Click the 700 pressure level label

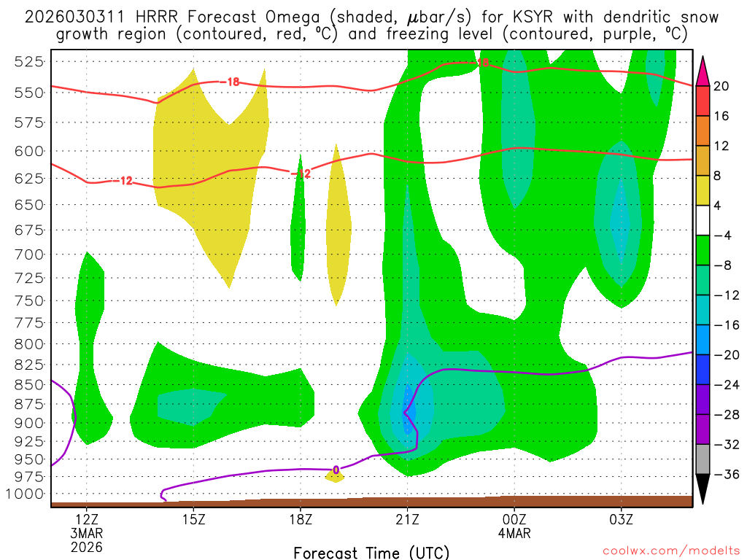coord(29,254)
